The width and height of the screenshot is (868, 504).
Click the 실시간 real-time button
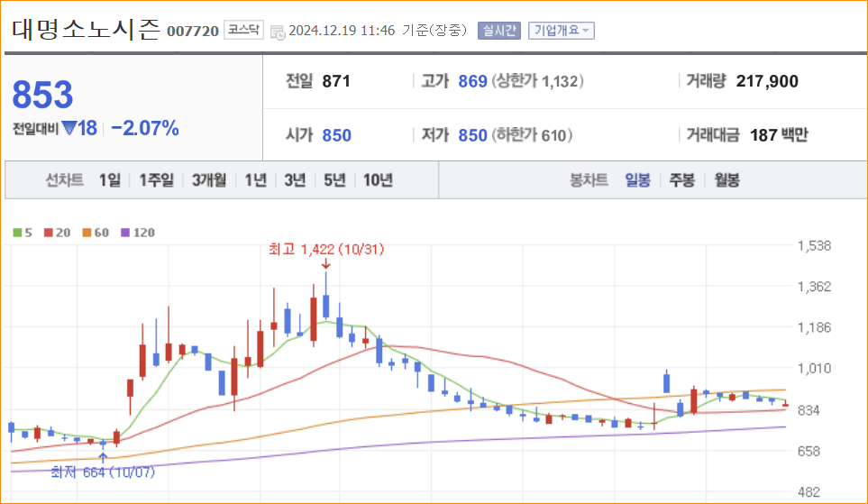pyautogui.click(x=499, y=31)
